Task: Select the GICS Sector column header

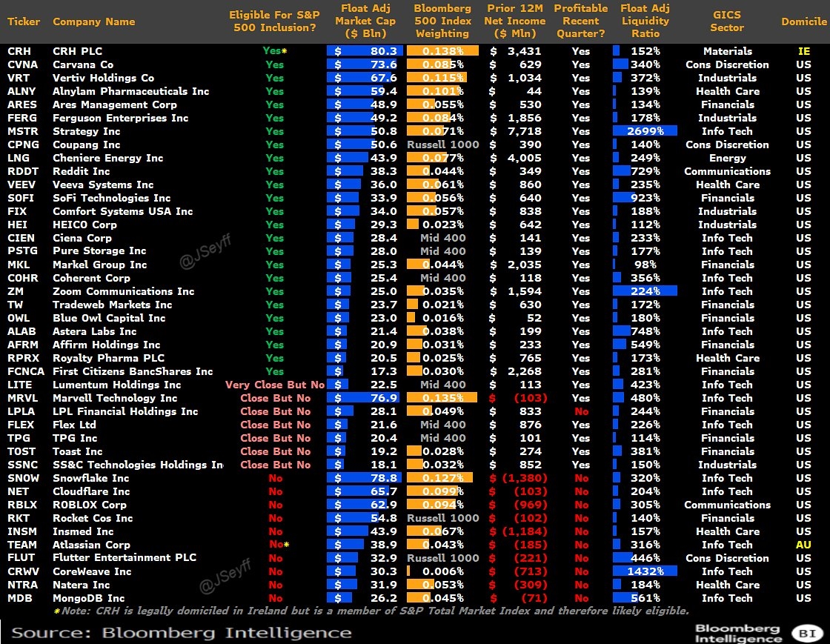Action: [726, 21]
